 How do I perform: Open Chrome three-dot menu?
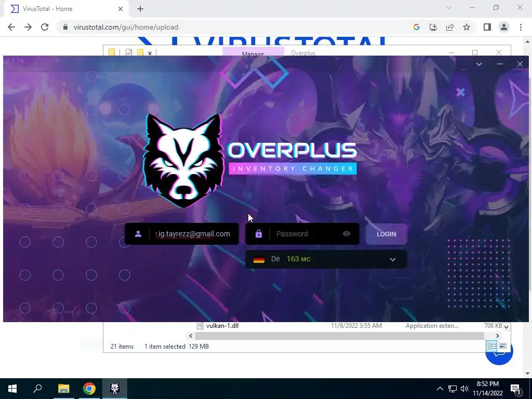pyautogui.click(x=521, y=27)
